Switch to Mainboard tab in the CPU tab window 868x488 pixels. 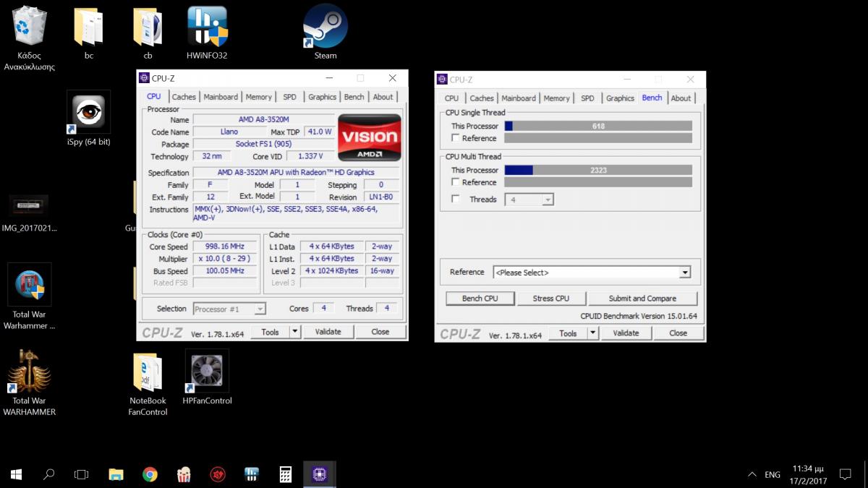(221, 97)
